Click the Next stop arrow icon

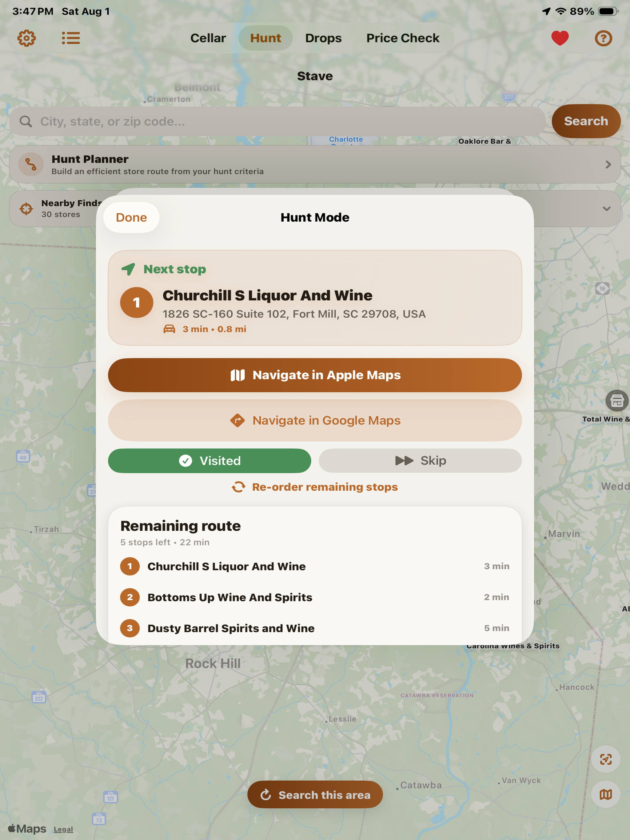click(128, 269)
